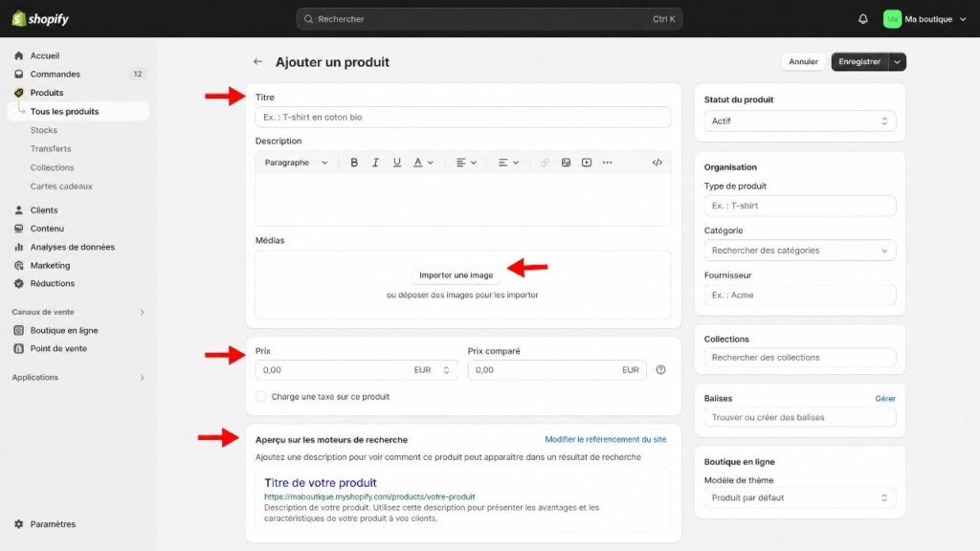The image size is (980, 551).
Task: Open Boutique en ligne channel
Action: [x=64, y=330]
